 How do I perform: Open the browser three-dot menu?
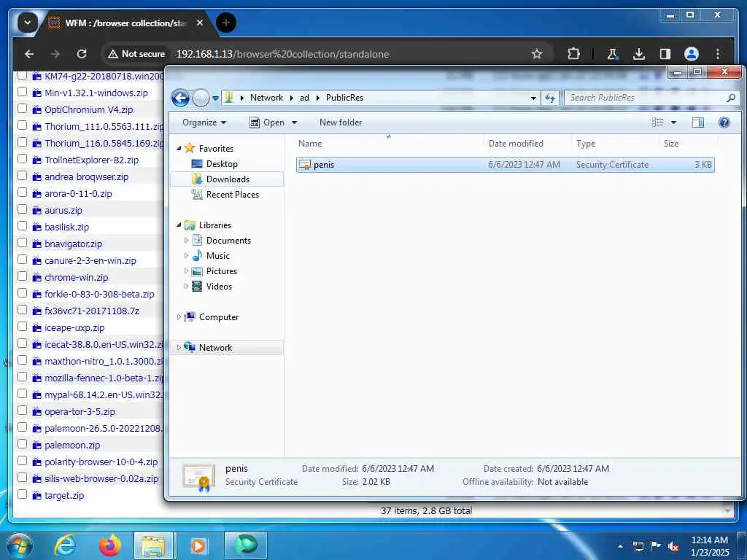(x=718, y=54)
